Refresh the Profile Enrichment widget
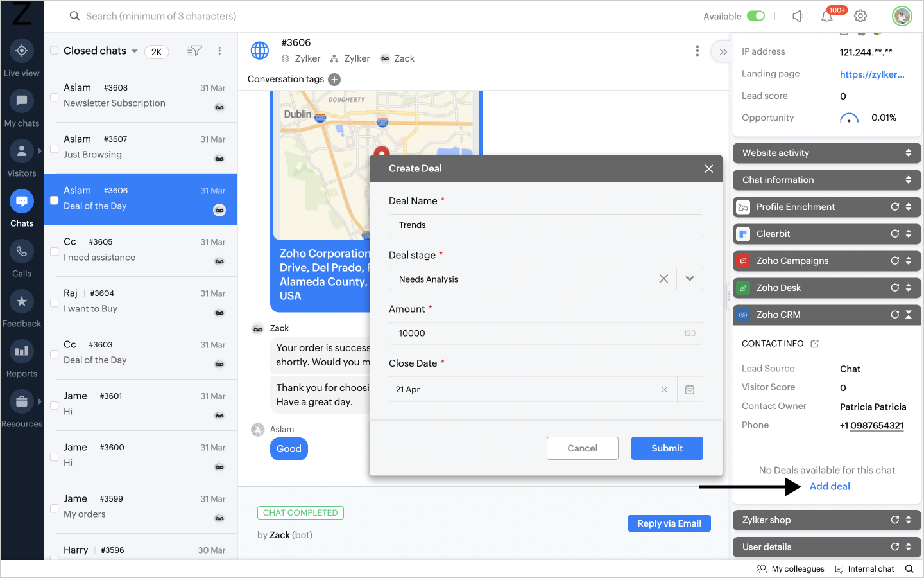This screenshot has width=924, height=578. point(895,207)
